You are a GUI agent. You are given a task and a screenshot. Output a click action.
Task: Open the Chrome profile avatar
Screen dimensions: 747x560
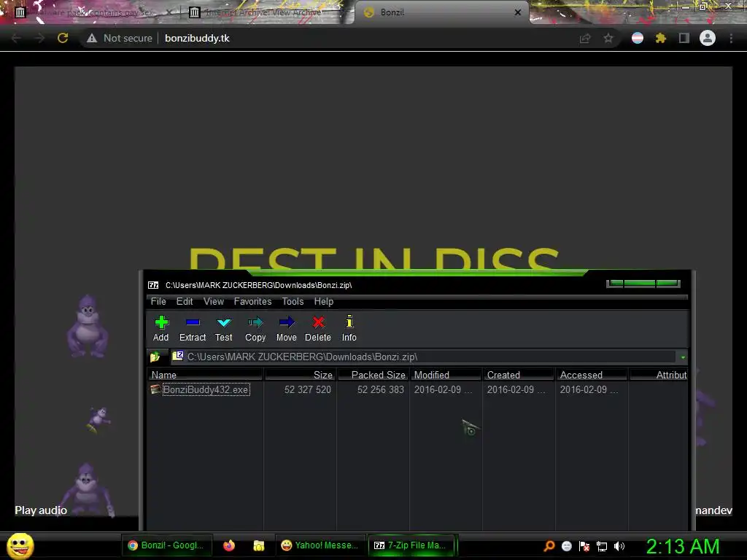tap(708, 38)
